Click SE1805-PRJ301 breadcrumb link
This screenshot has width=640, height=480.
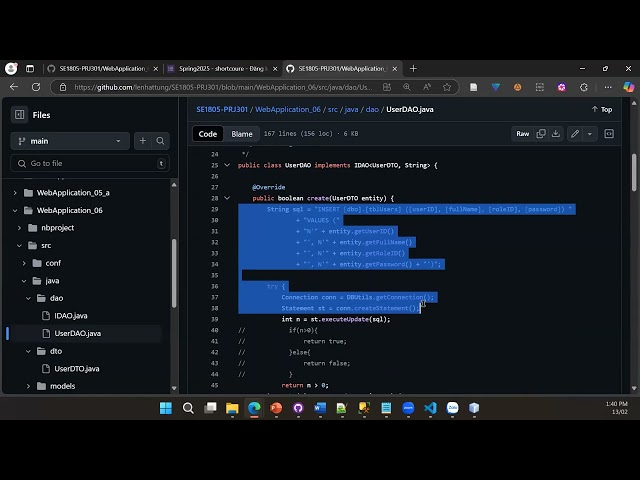pos(222,109)
